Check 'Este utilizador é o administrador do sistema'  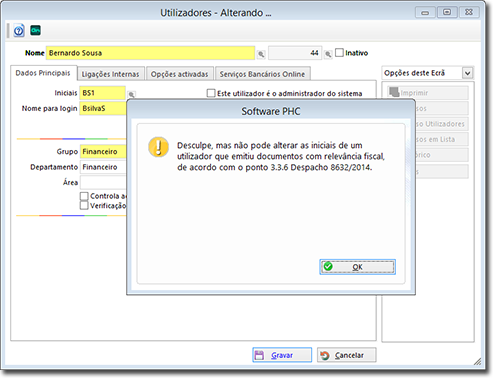coord(211,93)
